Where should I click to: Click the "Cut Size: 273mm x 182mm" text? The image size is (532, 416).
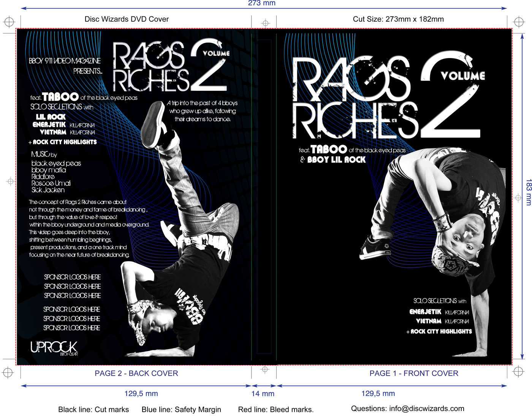(x=398, y=19)
